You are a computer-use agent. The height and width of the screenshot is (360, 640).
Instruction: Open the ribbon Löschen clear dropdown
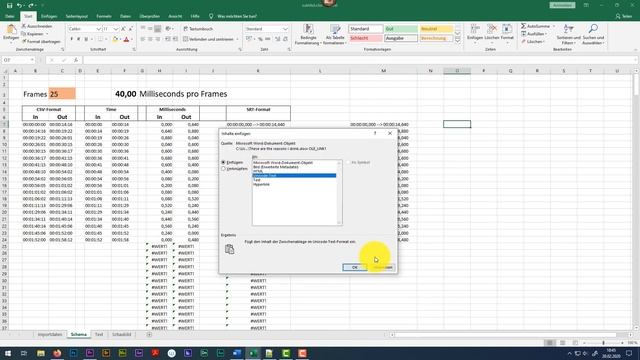534,42
